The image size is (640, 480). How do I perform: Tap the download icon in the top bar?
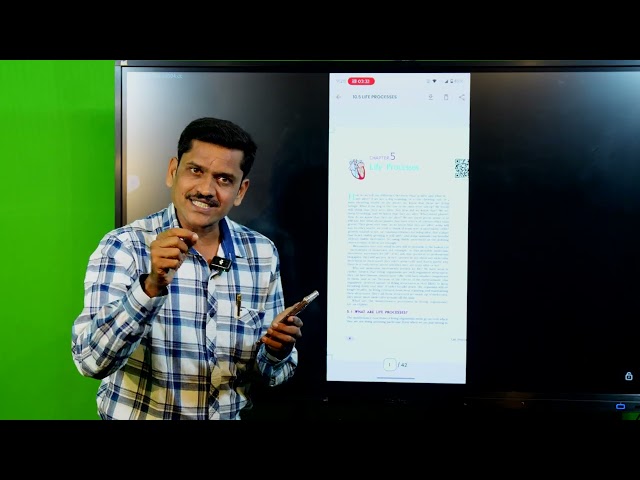[x=430, y=97]
